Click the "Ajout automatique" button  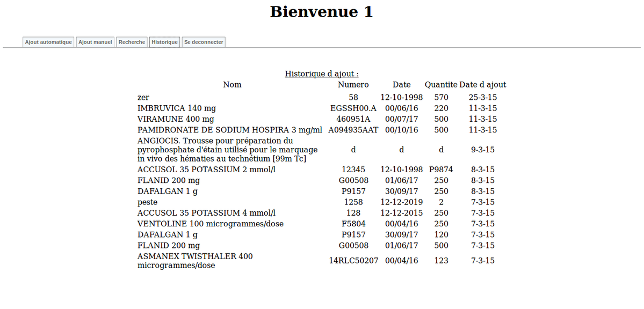tap(48, 42)
